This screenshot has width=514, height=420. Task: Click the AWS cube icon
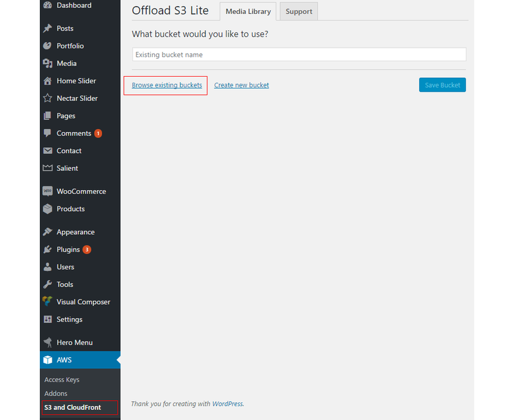pos(48,360)
